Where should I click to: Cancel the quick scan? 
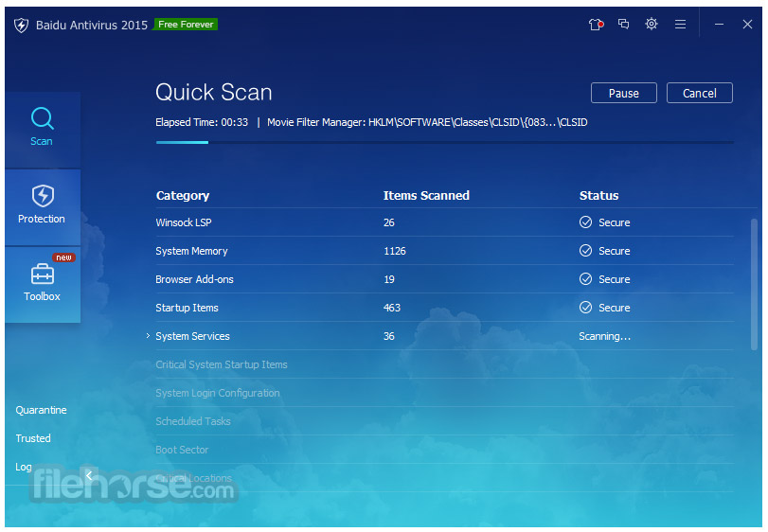pos(700,93)
